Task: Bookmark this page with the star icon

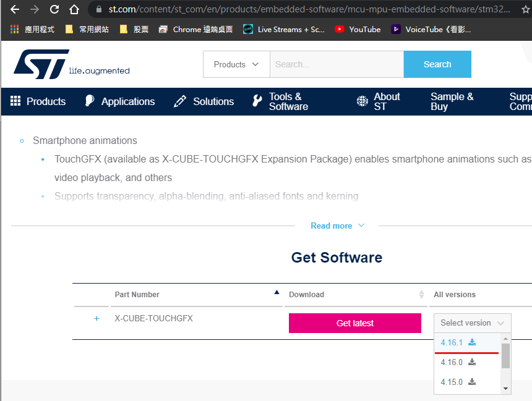Action: [x=526, y=9]
